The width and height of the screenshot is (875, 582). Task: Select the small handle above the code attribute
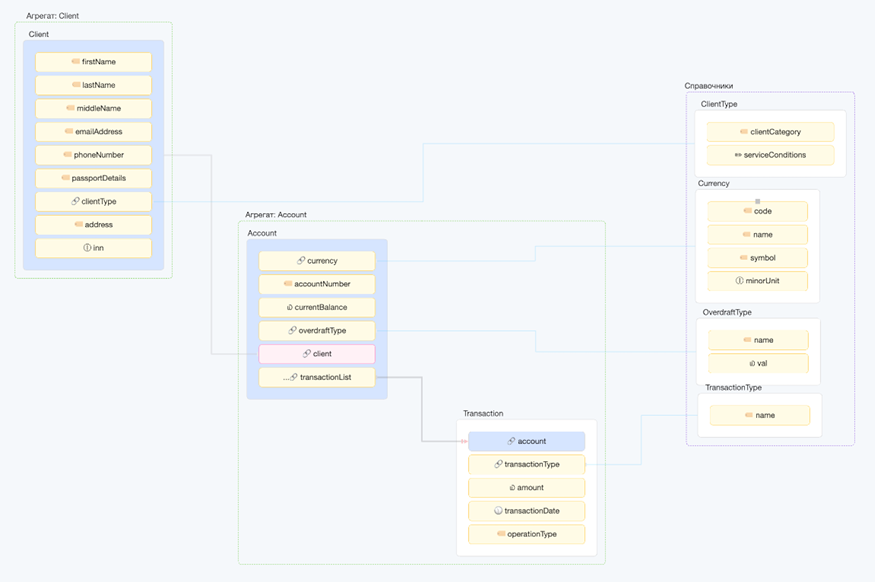tap(758, 201)
